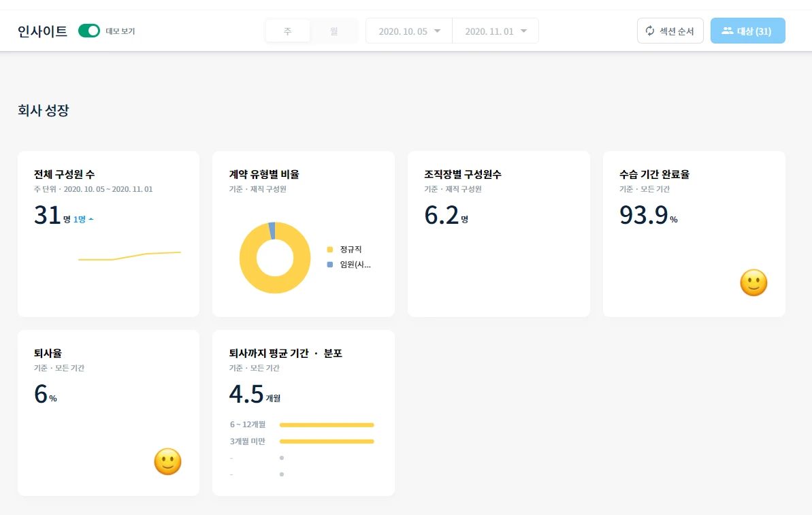Click the smiley face in 퇴사율 card

point(168,462)
